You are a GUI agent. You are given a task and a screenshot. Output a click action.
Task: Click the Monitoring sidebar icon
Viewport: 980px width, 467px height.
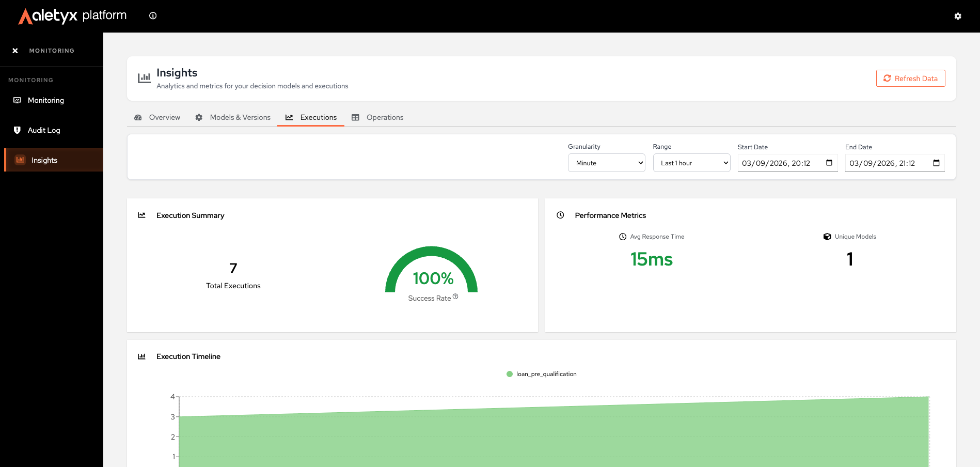[17, 100]
